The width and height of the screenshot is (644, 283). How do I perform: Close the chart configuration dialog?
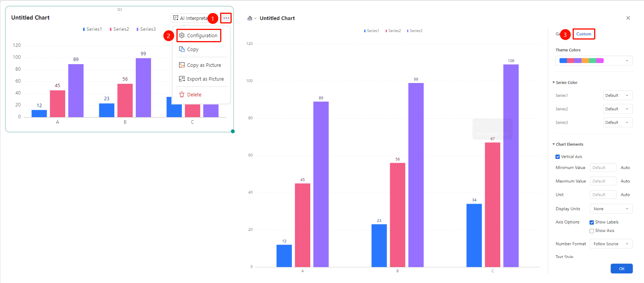click(x=628, y=18)
